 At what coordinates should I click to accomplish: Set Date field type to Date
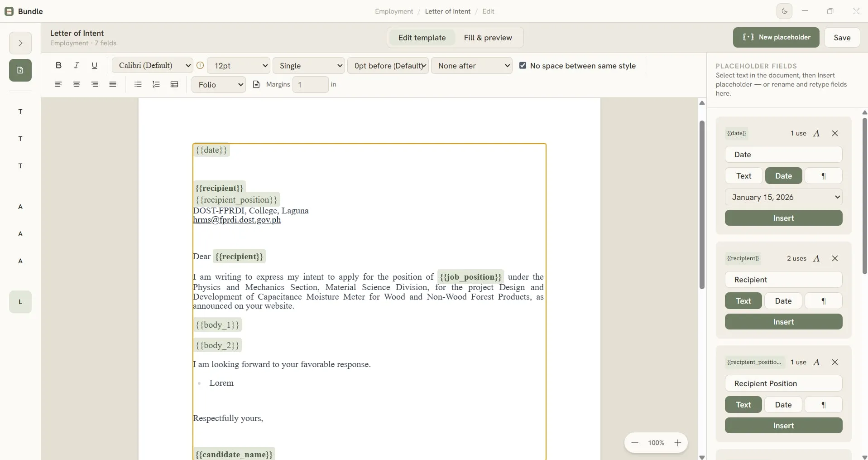[x=784, y=176]
